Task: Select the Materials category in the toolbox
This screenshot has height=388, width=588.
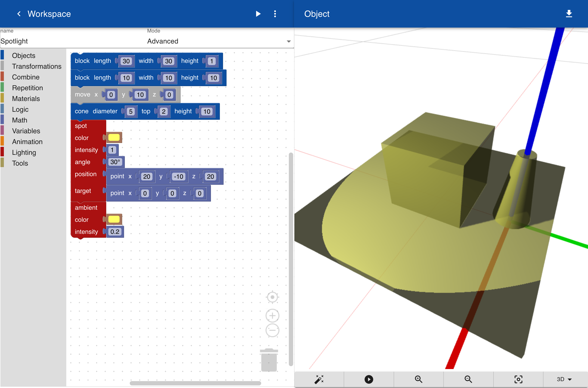Action: click(x=26, y=98)
